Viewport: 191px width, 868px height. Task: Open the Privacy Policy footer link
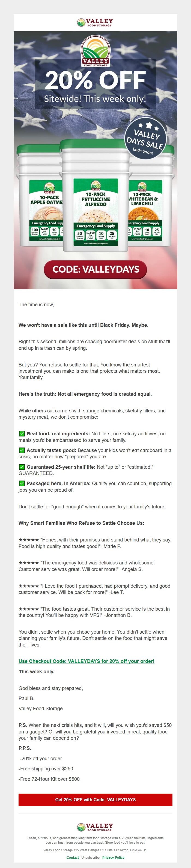tap(113, 858)
